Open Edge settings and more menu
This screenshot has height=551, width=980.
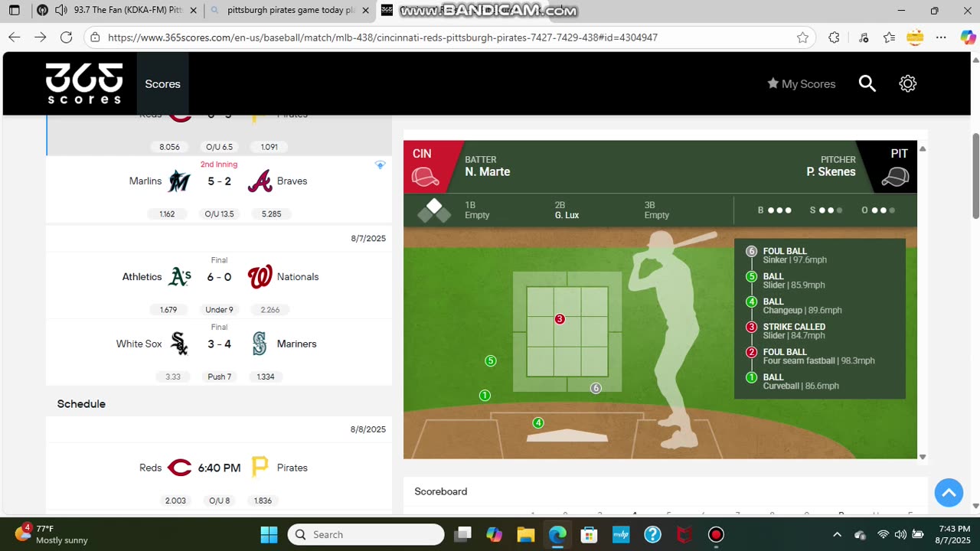pos(942,37)
